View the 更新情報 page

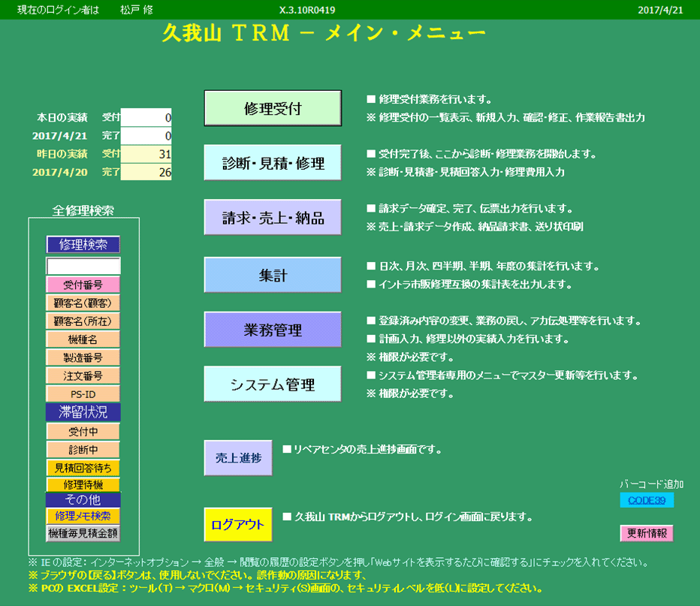click(x=647, y=533)
